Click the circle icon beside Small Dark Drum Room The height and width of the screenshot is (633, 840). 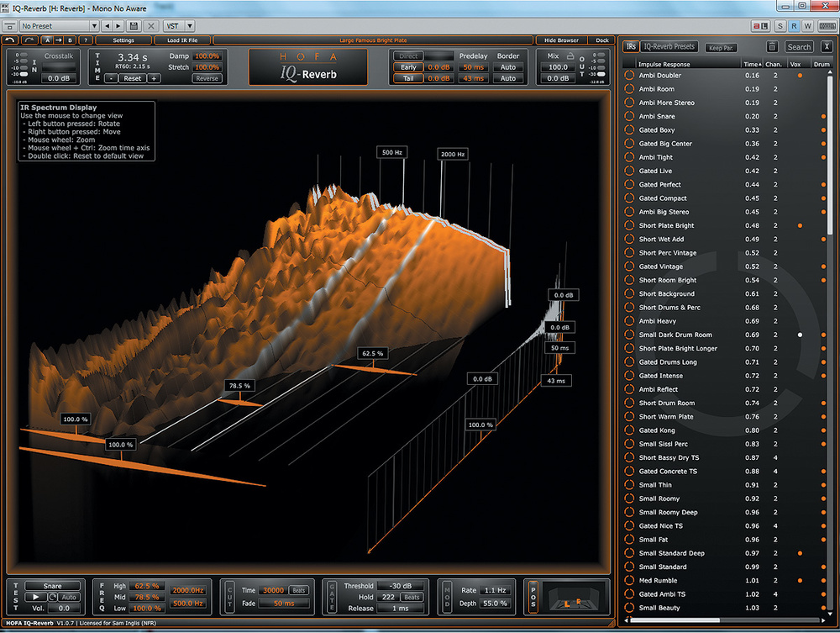point(629,335)
